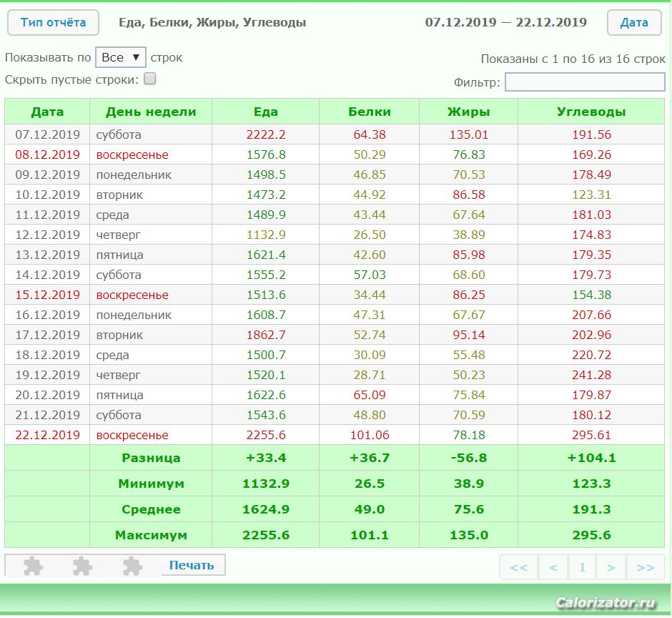Click the 'Показаны с 1 по 16' status text
Viewport: 672px width, 618px height.
point(573,59)
